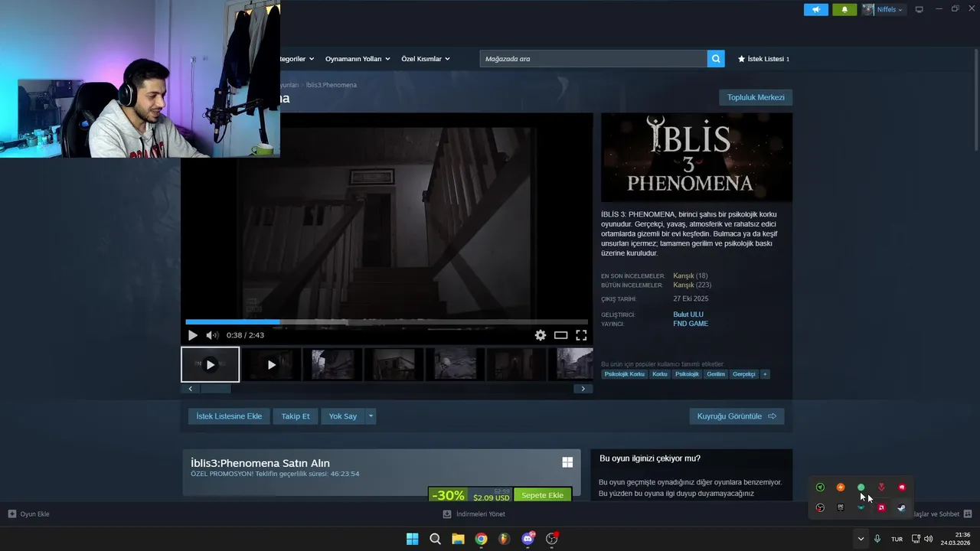Click Kuyruğu Görüntüle button

737,416
